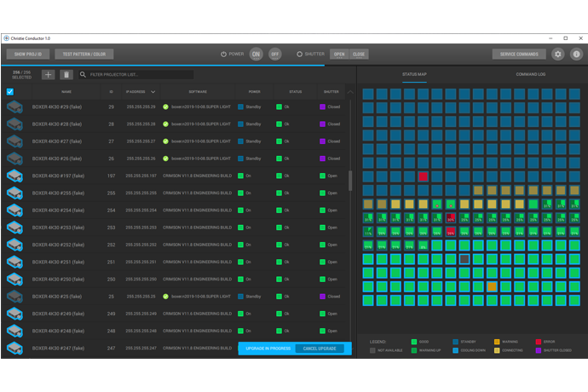This screenshot has height=392, width=588.
Task: Toggle the select-all projectors checkbox
Action: point(10,91)
